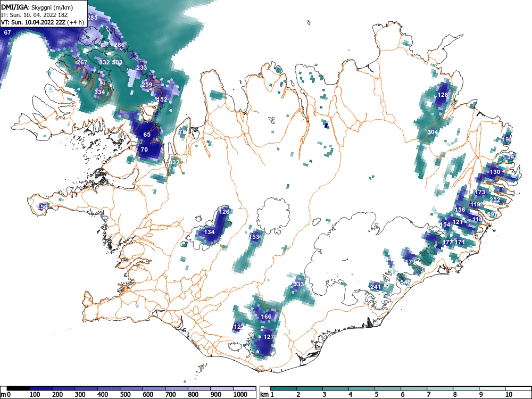
Task: Click legend value '700' in the meter scale
Action: pyautogui.click(x=171, y=394)
